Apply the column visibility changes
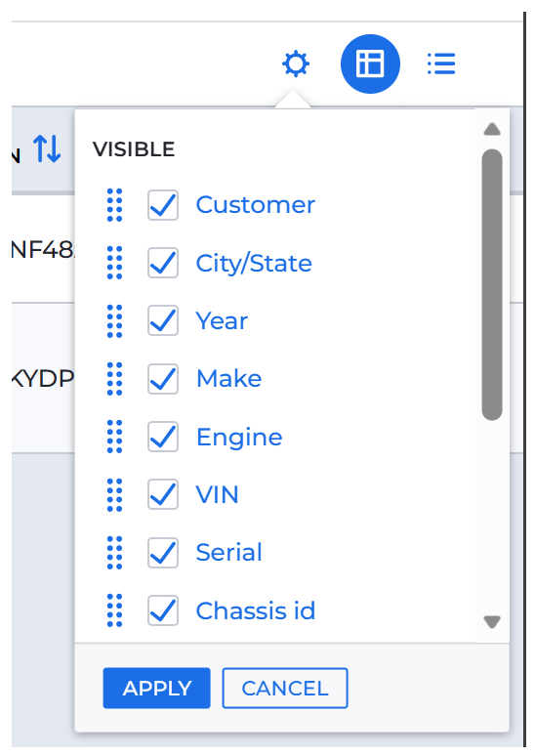Image resolution: width=535 pixels, height=756 pixels. 156,688
